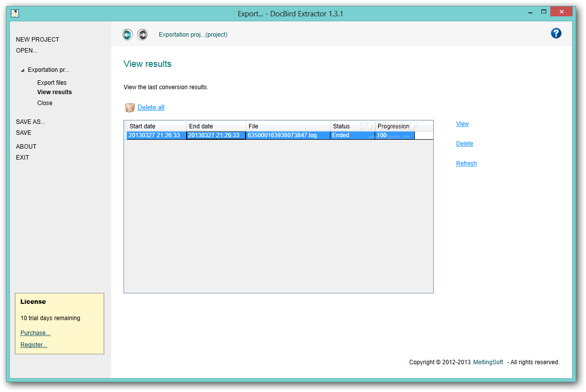This screenshot has height=392, width=586.
Task: Select the End date cell 20130327 21:26:33
Action: (x=216, y=135)
